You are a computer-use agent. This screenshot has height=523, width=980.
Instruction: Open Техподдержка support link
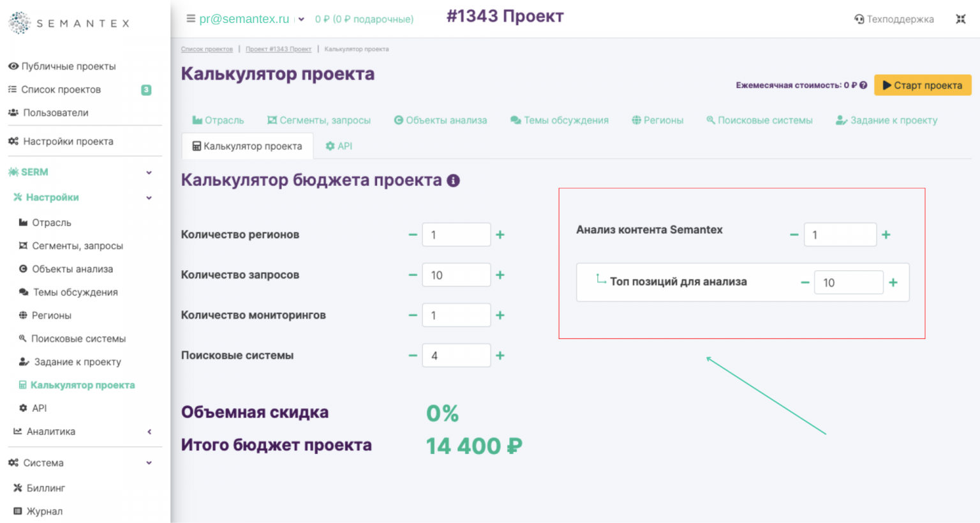click(x=894, y=19)
